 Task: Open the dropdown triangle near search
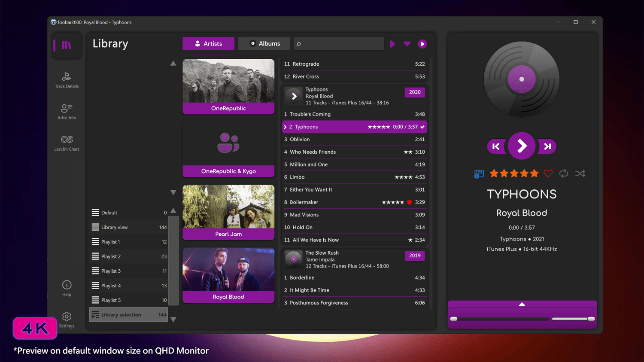(x=407, y=44)
